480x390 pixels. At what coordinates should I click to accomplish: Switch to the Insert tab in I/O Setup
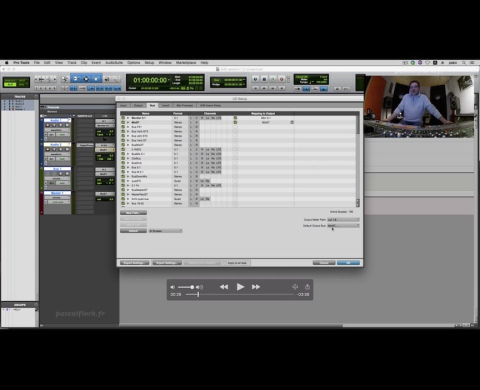[x=166, y=105]
